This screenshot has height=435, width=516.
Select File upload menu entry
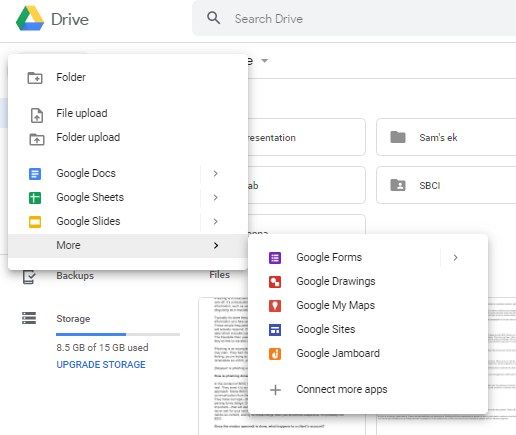[128, 114]
